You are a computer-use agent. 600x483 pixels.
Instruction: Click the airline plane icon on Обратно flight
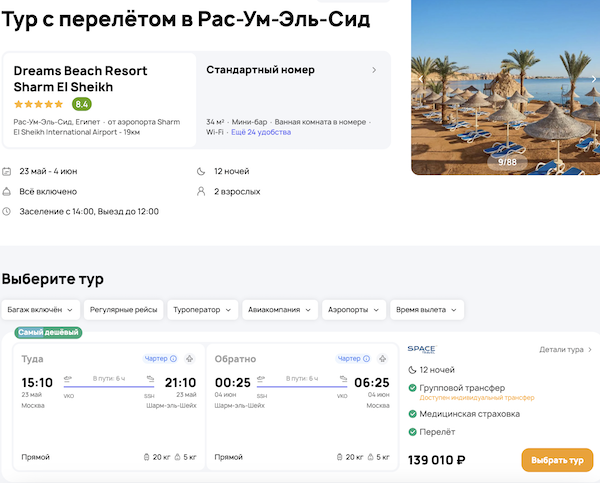382,358
